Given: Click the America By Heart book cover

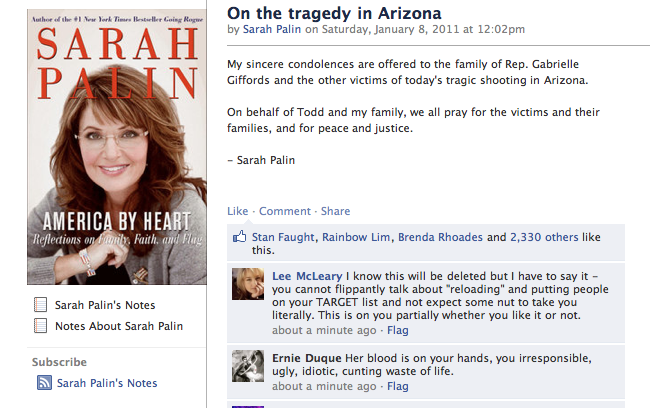Looking at the screenshot, I should click(117, 147).
